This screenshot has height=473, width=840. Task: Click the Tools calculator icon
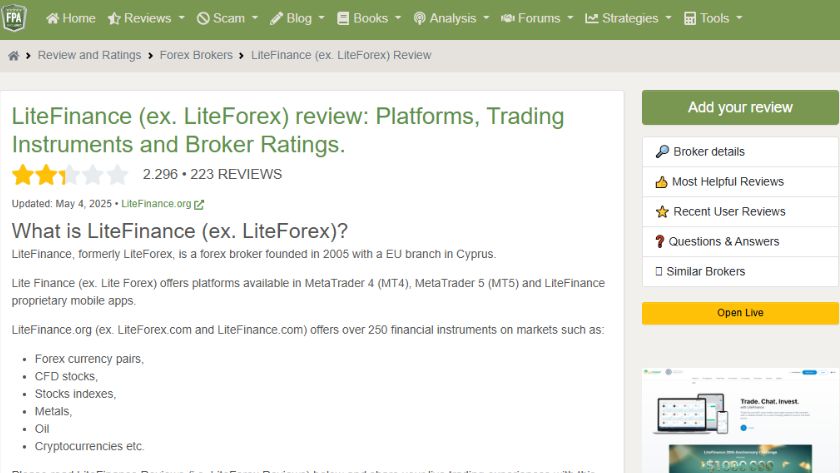tap(690, 19)
